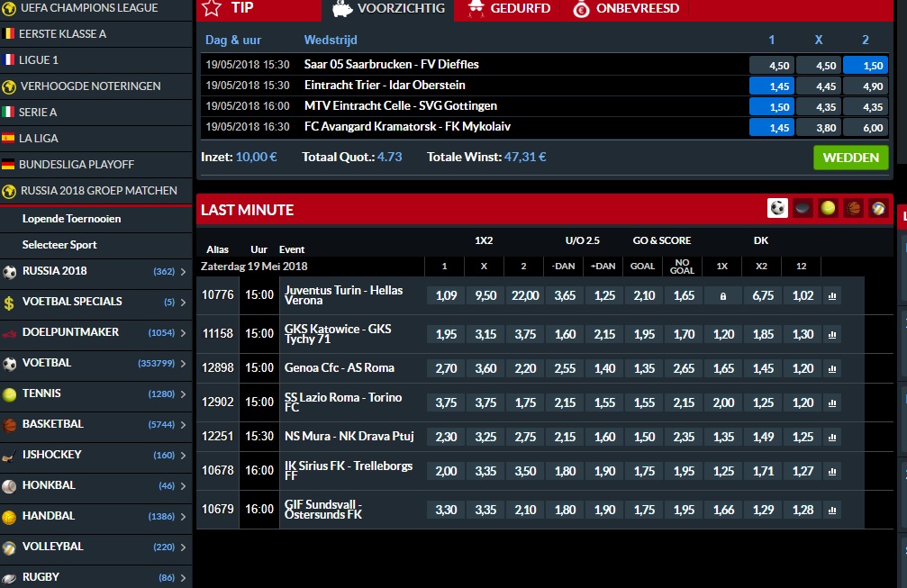The image size is (907, 588).
Task: Click the Rugby ball icon in the sidebar
Action: (x=9, y=577)
